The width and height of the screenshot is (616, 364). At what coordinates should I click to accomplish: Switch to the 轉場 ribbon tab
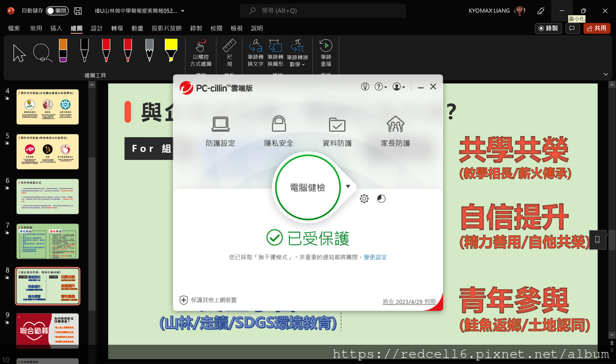tap(117, 28)
